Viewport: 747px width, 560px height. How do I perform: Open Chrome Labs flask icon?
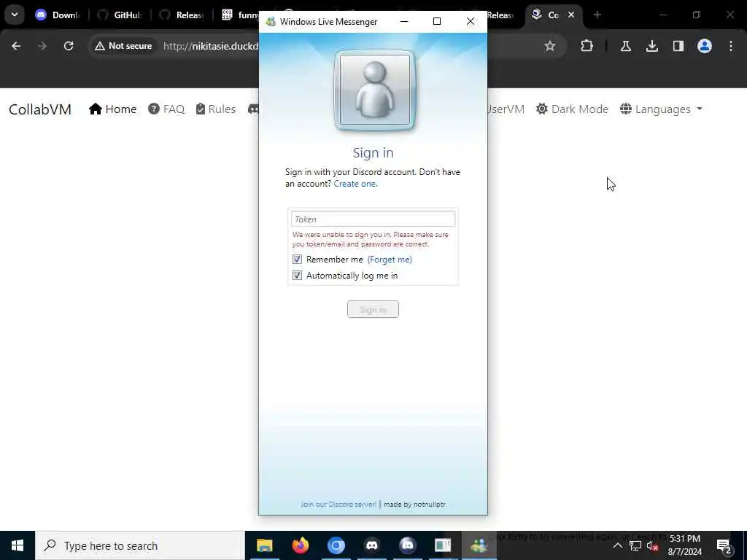[x=625, y=46]
